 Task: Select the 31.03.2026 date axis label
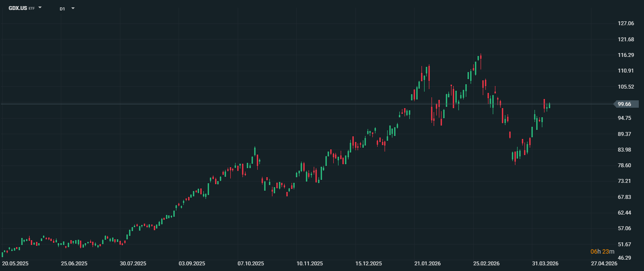point(545,264)
